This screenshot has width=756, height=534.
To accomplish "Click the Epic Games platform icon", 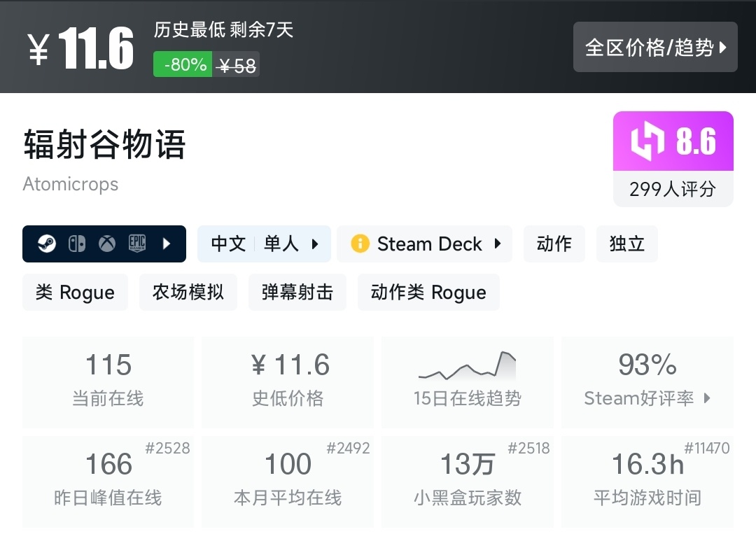I will click(136, 244).
